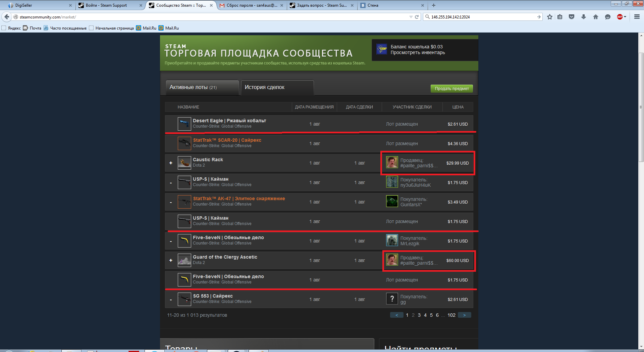The width and height of the screenshot is (644, 352).
Task: Jump to results page 6
Action: coord(437,315)
